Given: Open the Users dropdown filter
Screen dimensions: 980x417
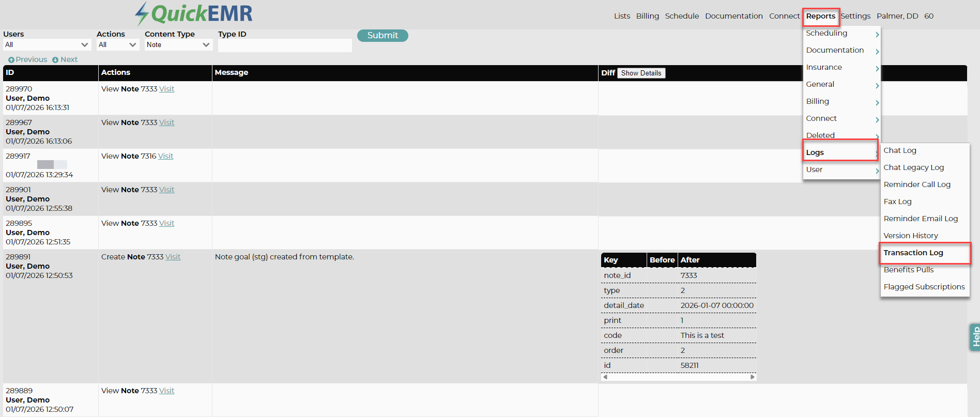Looking at the screenshot, I should [x=47, y=45].
